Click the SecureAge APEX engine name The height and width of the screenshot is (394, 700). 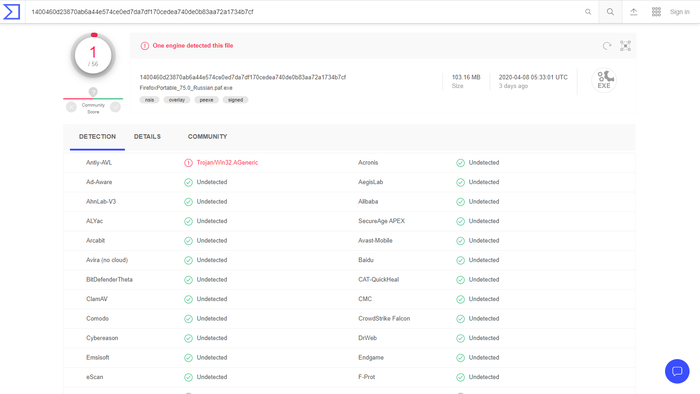click(x=382, y=221)
